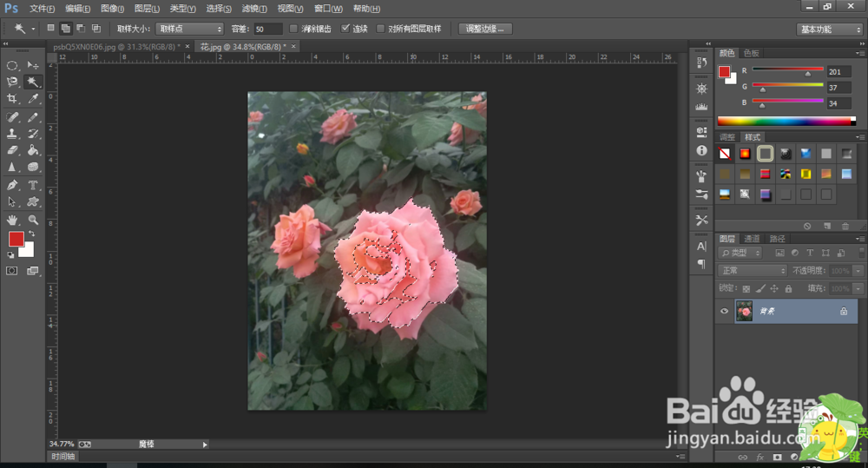Choose the Type tool
Screen dimensions: 868x468
pos(33,185)
